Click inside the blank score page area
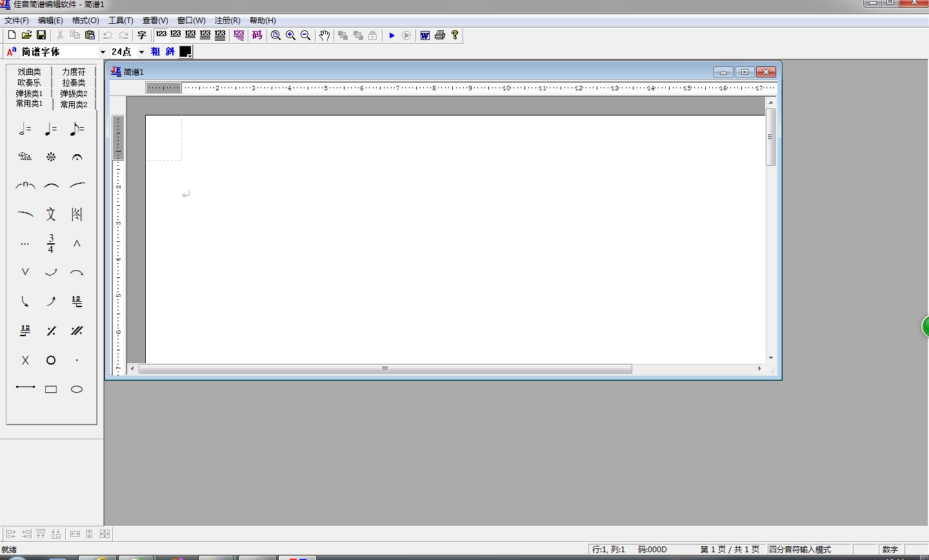The image size is (929, 560). [x=455, y=239]
